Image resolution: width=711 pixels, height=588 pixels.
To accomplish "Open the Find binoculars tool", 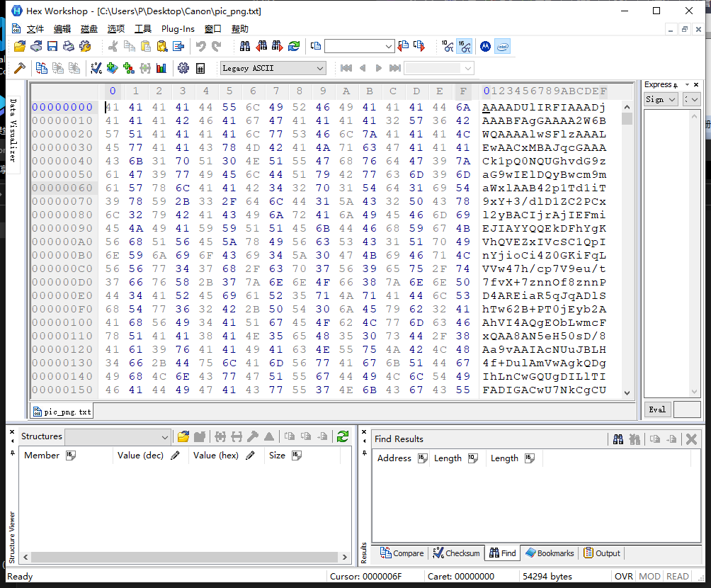I will [245, 46].
